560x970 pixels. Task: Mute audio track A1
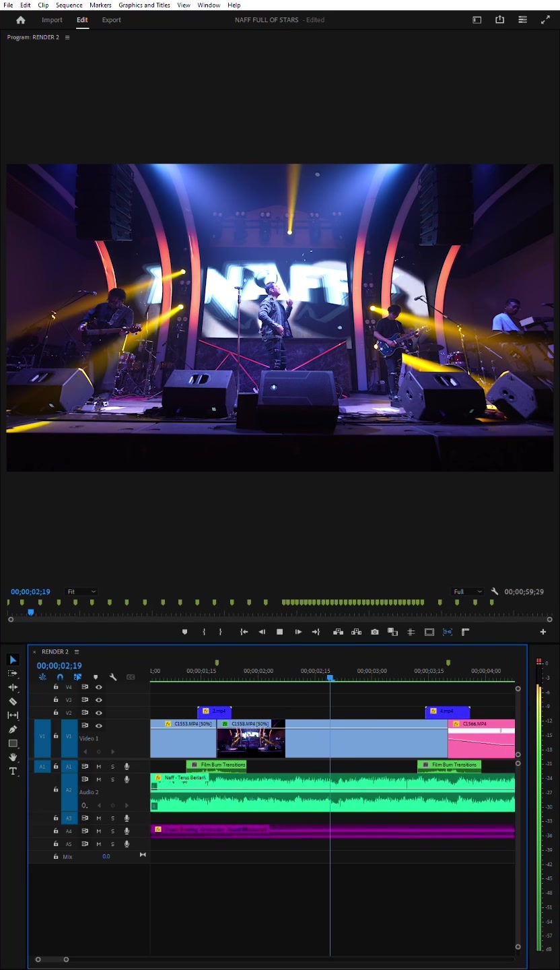click(99, 767)
